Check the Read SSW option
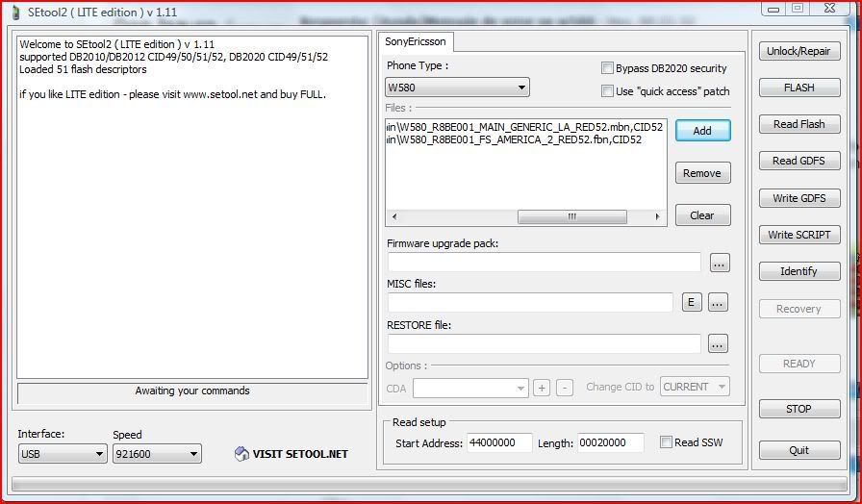862x504 pixels. (666, 442)
